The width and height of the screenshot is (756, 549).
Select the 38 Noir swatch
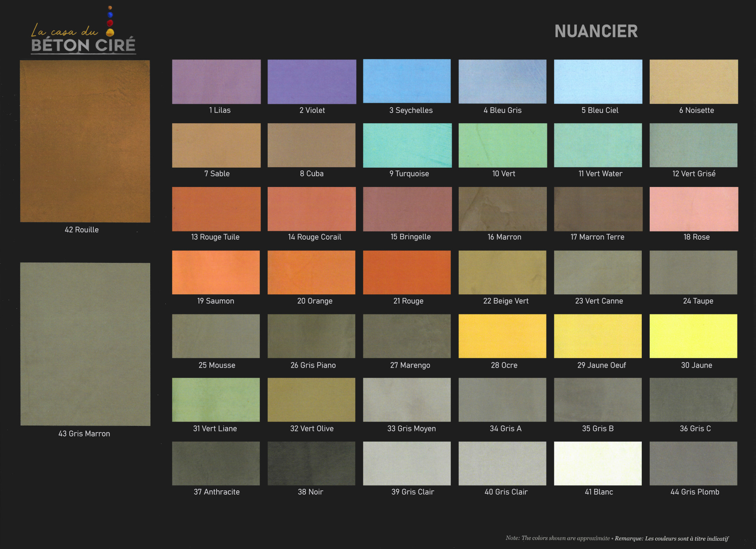(311, 464)
